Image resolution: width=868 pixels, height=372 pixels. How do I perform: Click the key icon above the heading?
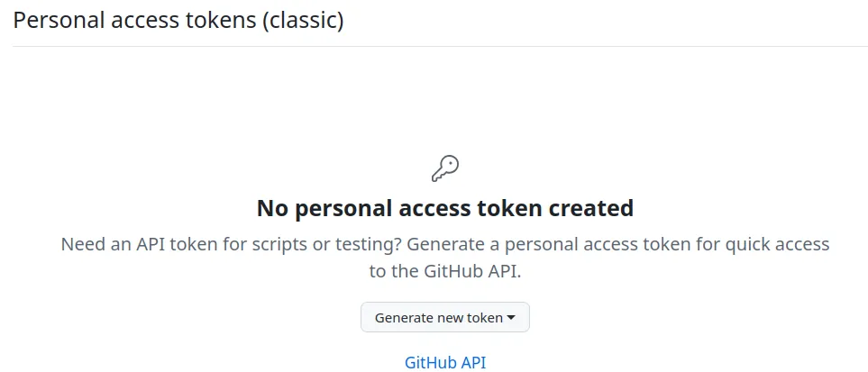(445, 168)
